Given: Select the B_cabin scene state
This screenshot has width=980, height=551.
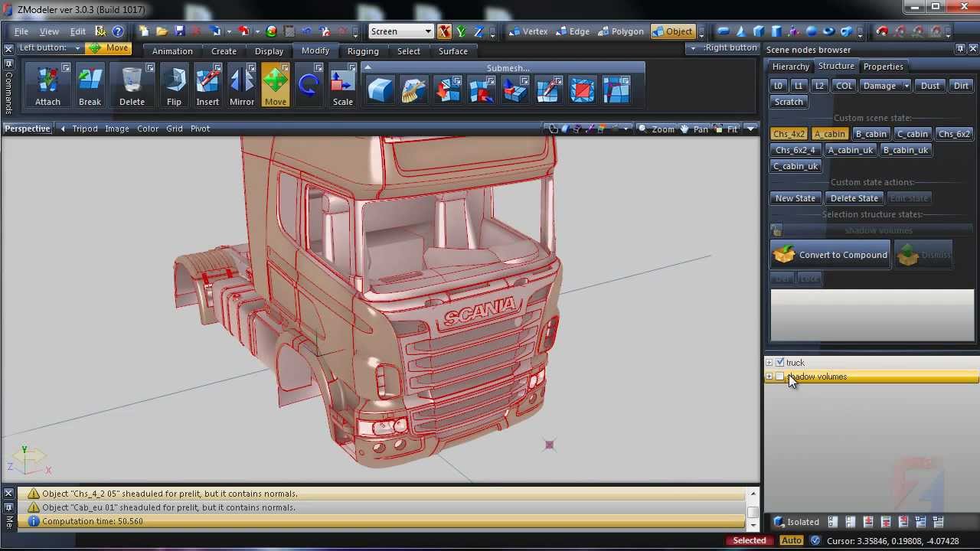Looking at the screenshot, I should coord(871,134).
